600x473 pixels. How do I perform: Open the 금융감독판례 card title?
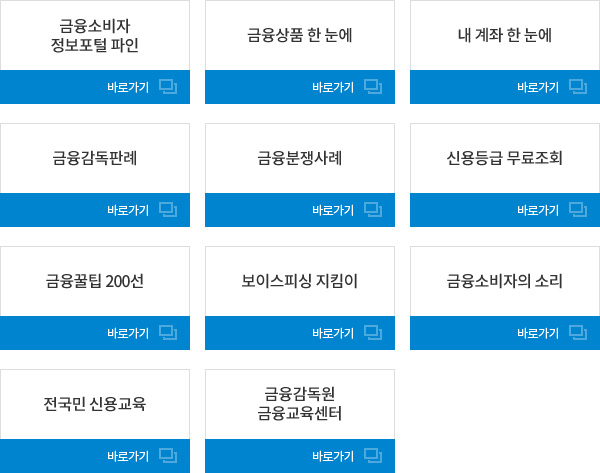95,158
